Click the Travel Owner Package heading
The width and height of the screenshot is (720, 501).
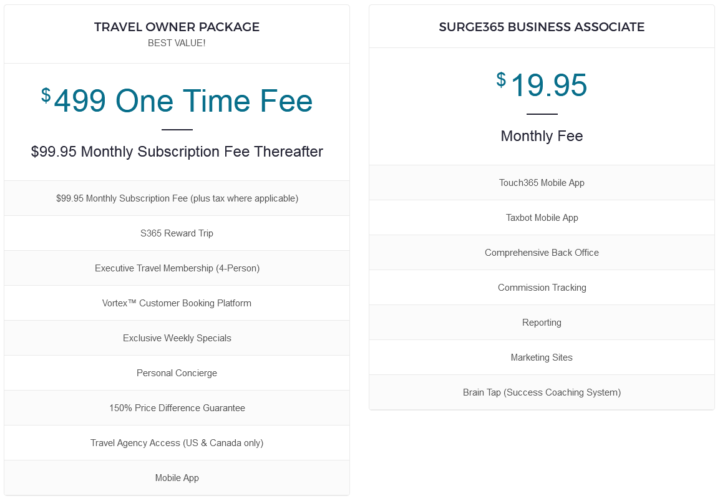pos(177,27)
